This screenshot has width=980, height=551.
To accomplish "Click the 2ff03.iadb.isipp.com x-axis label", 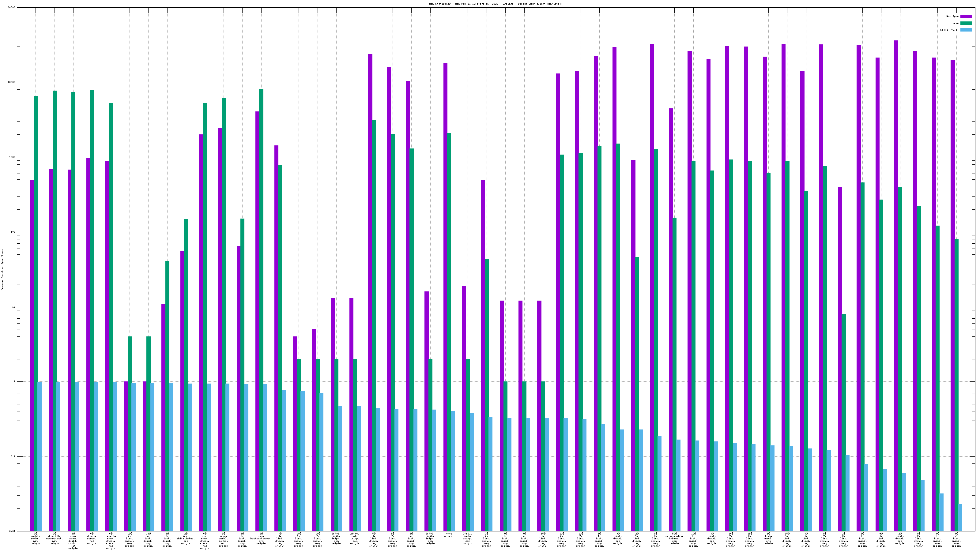I will (336, 538).
